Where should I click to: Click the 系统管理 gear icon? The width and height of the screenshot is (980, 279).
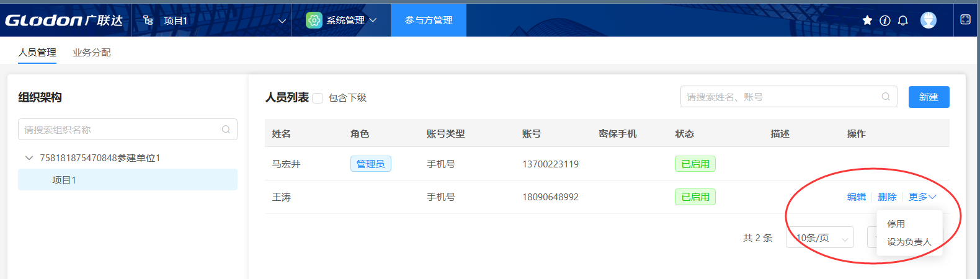pos(314,20)
